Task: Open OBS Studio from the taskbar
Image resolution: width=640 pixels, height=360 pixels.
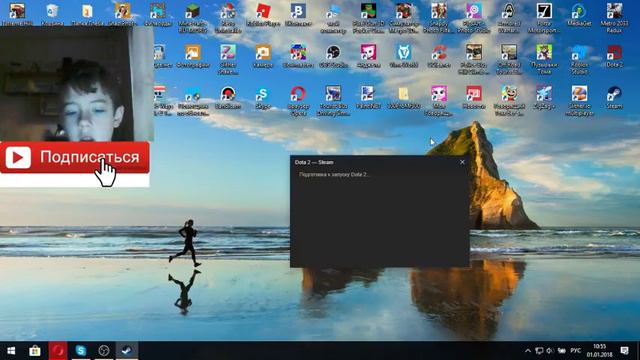Action: (x=104, y=351)
